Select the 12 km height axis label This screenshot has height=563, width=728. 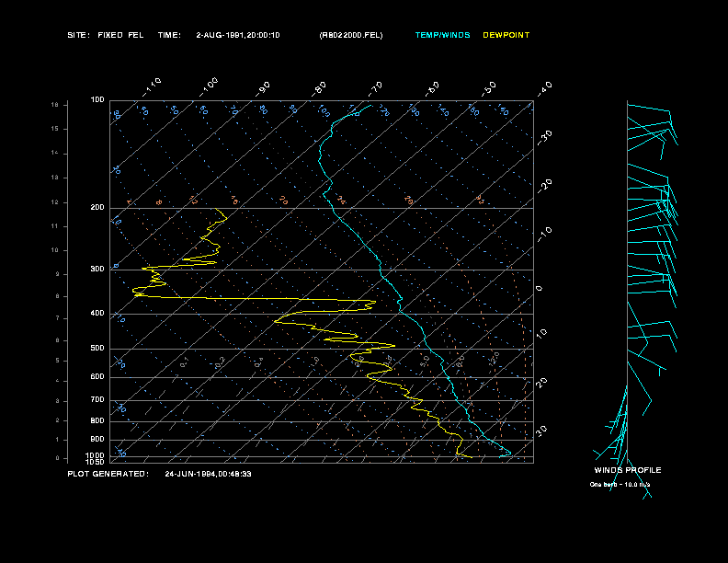tap(55, 202)
